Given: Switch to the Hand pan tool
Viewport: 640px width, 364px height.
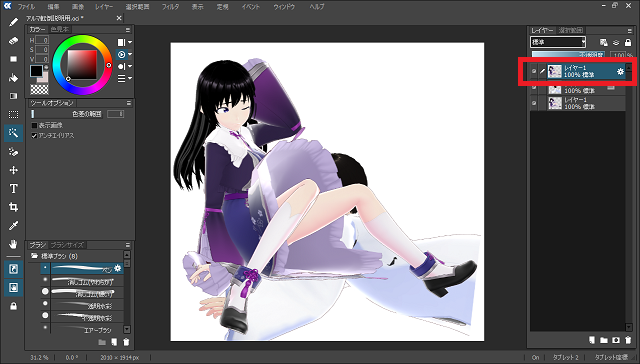Looking at the screenshot, I should pyautogui.click(x=13, y=244).
